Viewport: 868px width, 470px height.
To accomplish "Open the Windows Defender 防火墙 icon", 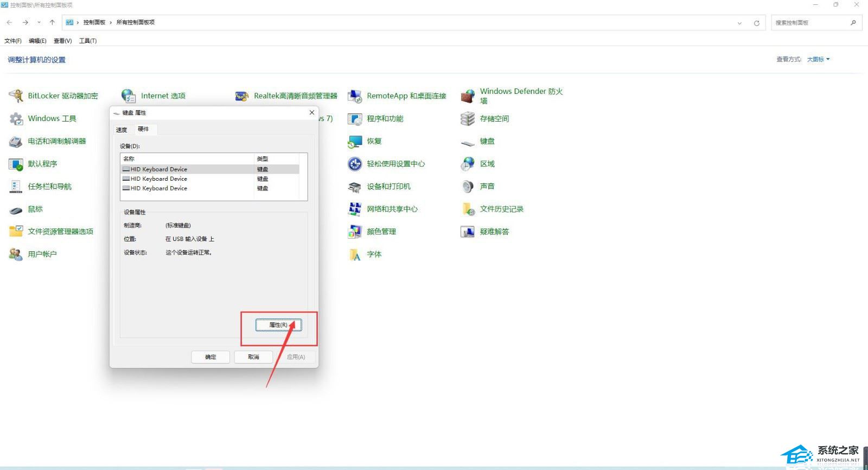I will [x=468, y=96].
